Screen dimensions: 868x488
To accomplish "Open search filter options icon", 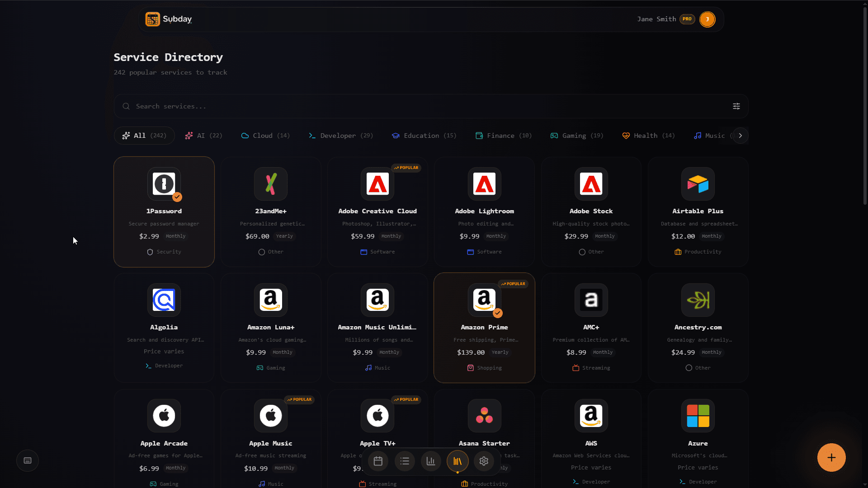I will coord(736,106).
